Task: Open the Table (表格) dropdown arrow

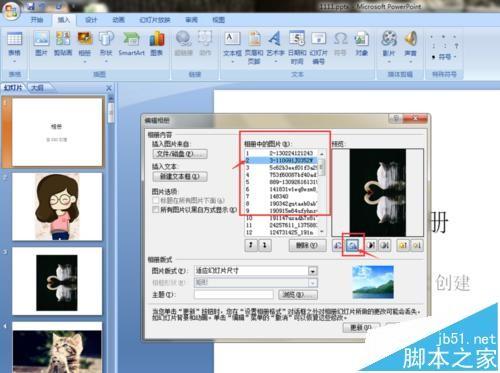Action: pos(15,62)
